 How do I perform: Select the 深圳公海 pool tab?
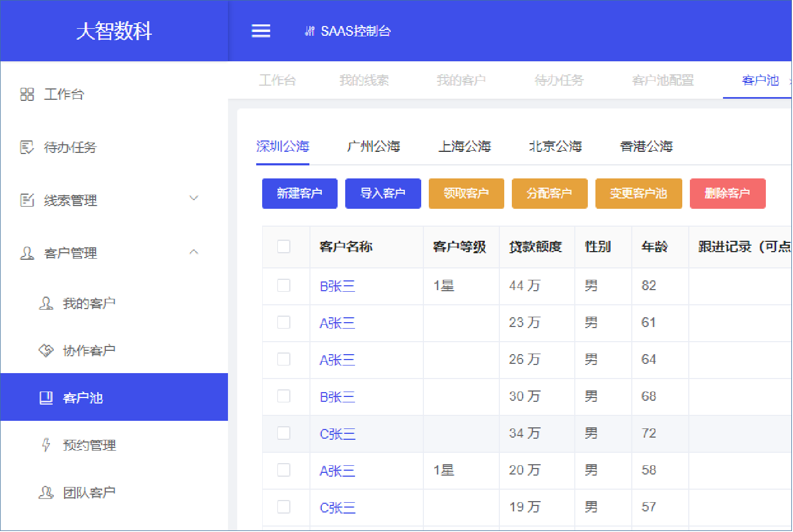(283, 146)
